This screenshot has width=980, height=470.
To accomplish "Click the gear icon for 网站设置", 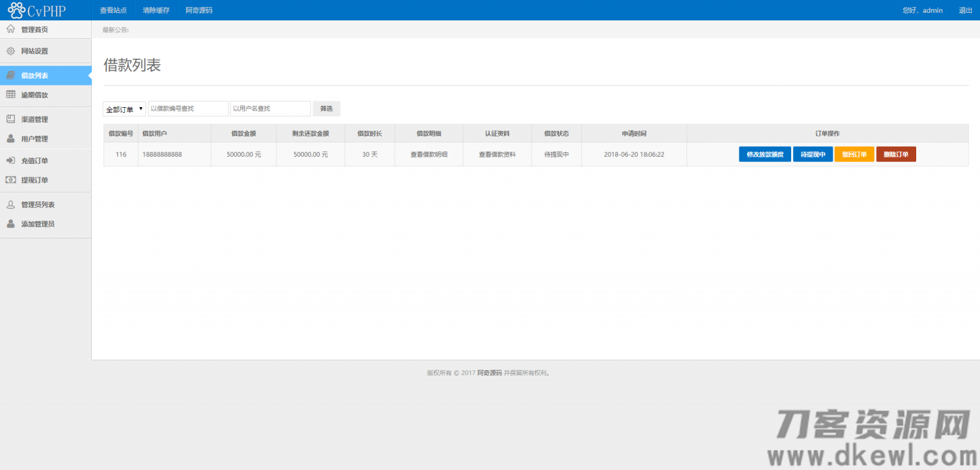I will 10,51.
